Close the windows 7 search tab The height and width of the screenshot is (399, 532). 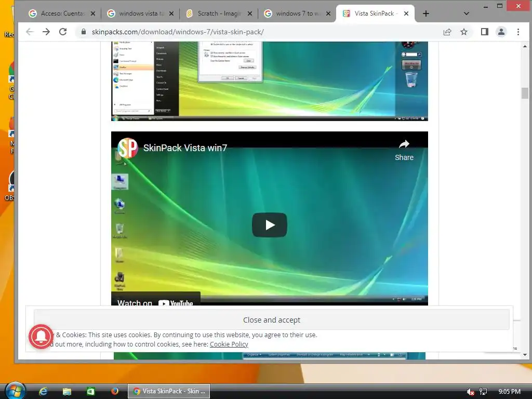coord(328,14)
